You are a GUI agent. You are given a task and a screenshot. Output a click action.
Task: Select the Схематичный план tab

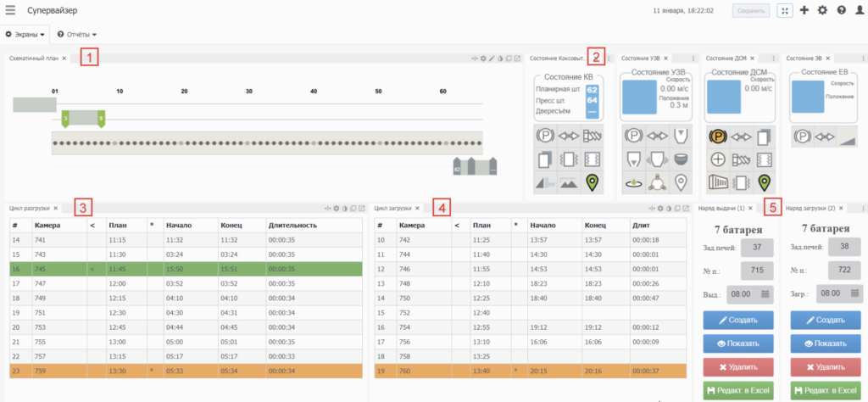[34, 59]
